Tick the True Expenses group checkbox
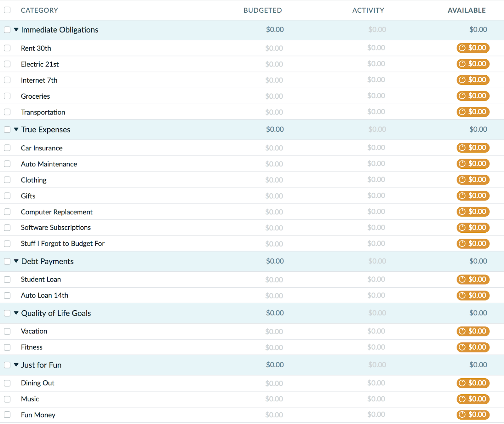This screenshot has width=504, height=424. click(x=7, y=130)
